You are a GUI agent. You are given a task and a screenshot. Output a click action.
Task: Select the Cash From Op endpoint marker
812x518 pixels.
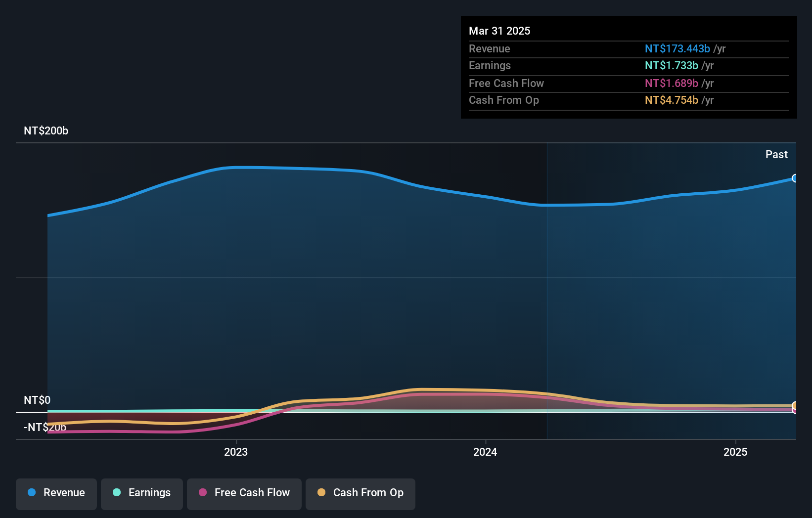click(795, 406)
